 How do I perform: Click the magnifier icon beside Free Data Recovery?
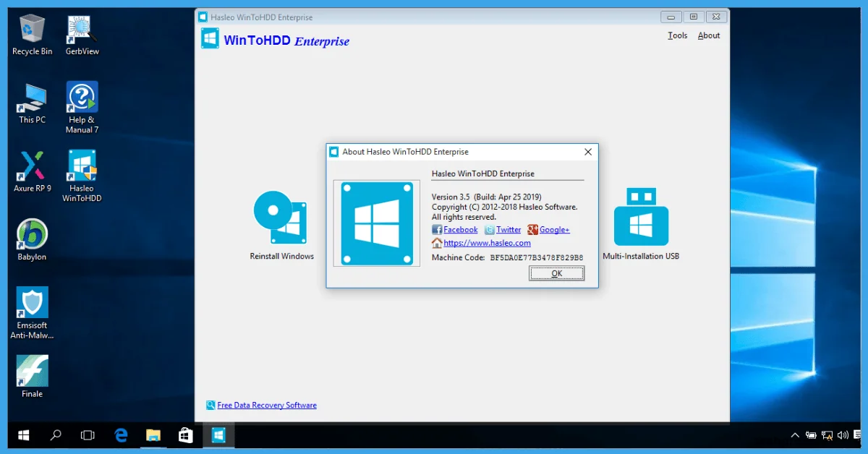point(210,405)
